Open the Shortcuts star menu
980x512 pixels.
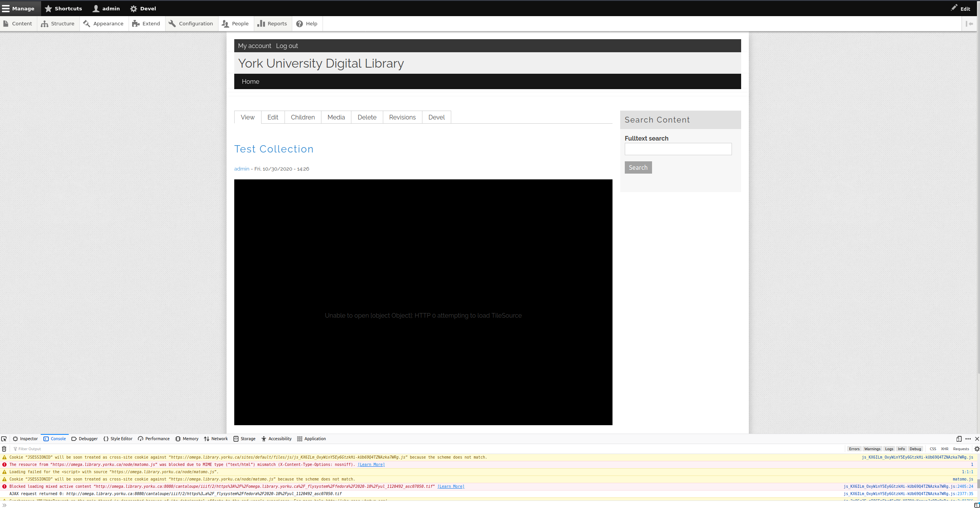coord(48,8)
